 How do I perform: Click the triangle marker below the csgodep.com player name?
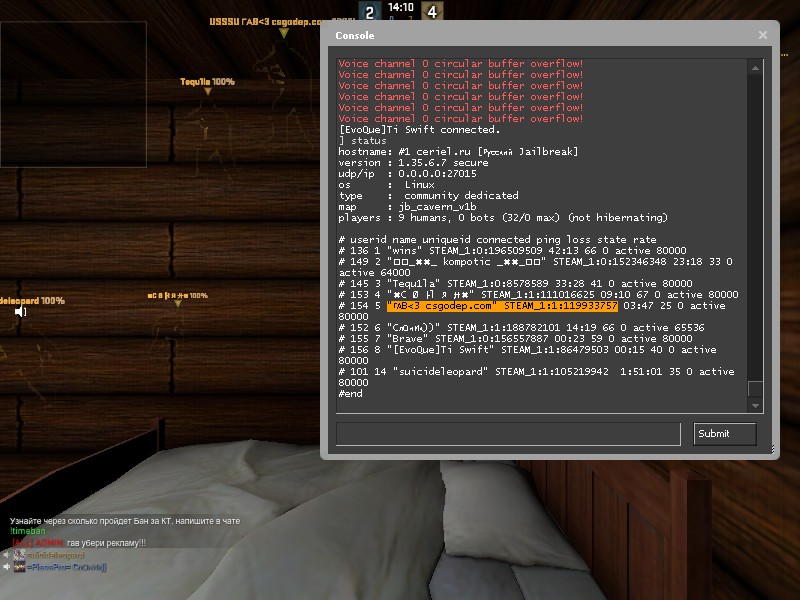[x=267, y=32]
